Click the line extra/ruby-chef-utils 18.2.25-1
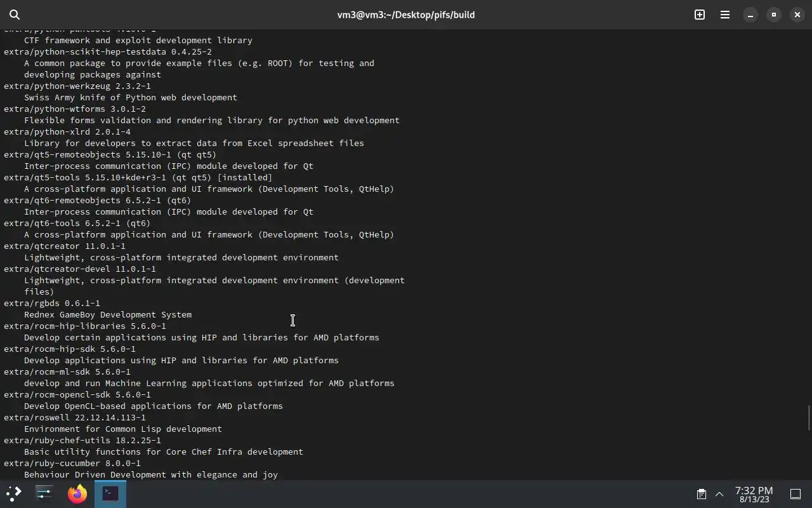Image resolution: width=812 pixels, height=508 pixels. point(82,440)
